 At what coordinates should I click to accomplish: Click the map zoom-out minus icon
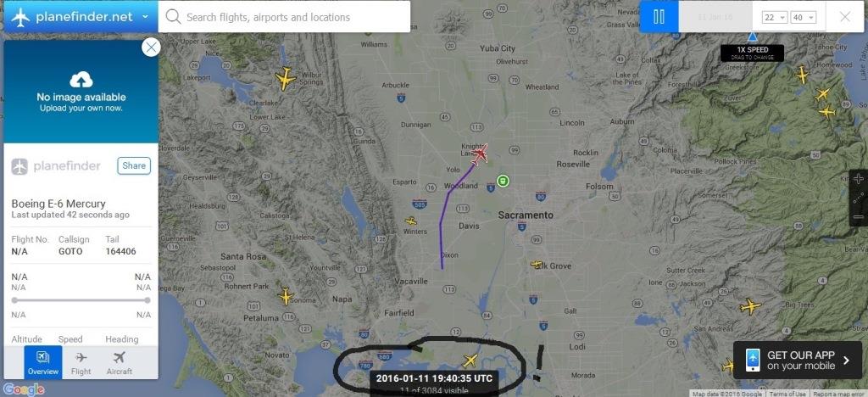tap(858, 216)
